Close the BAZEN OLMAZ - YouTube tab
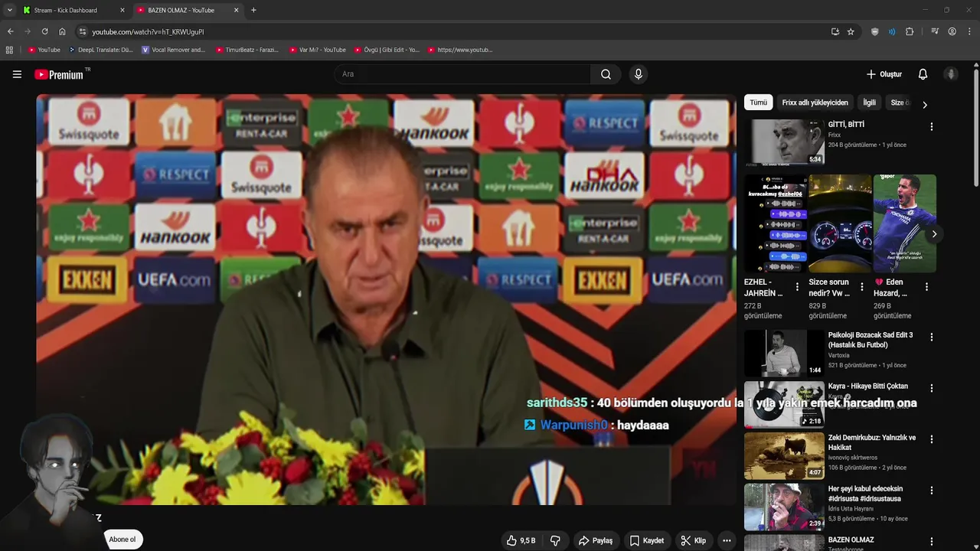The width and height of the screenshot is (980, 551). pyautogui.click(x=236, y=10)
